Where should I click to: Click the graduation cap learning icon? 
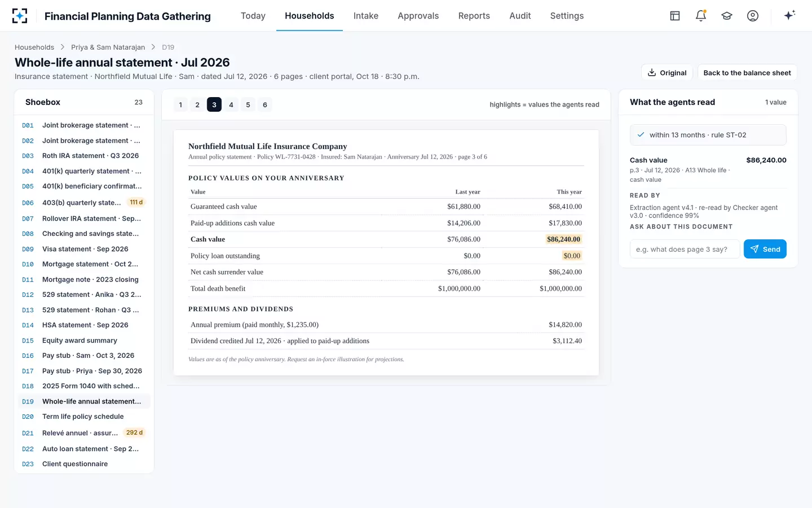pos(727,16)
